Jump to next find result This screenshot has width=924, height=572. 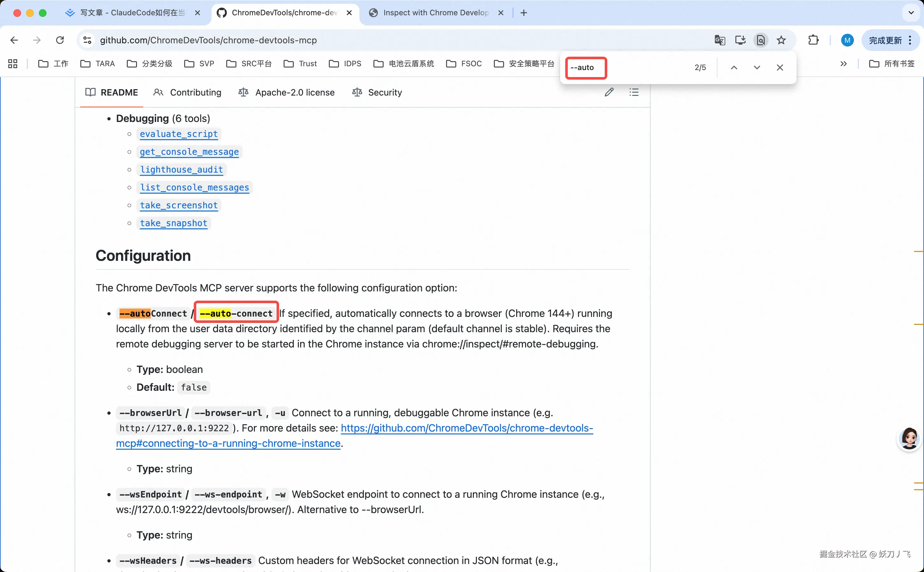pyautogui.click(x=756, y=68)
